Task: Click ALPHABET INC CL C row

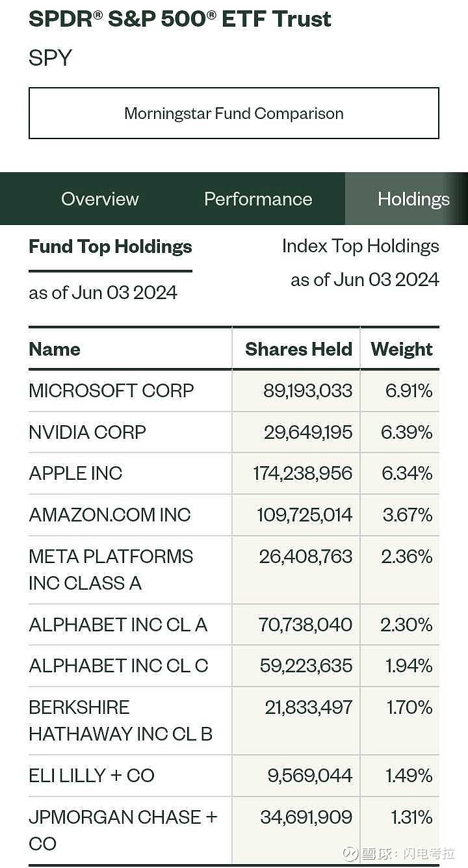Action: coord(118,666)
